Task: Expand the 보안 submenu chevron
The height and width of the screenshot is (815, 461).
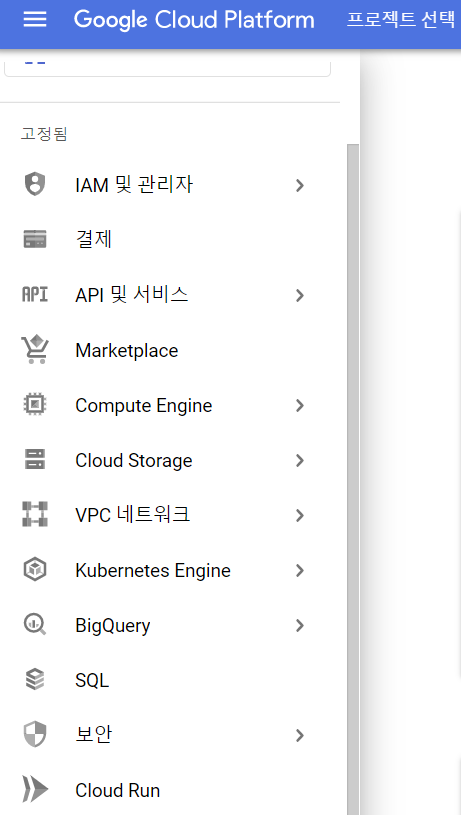Action: click(x=299, y=735)
